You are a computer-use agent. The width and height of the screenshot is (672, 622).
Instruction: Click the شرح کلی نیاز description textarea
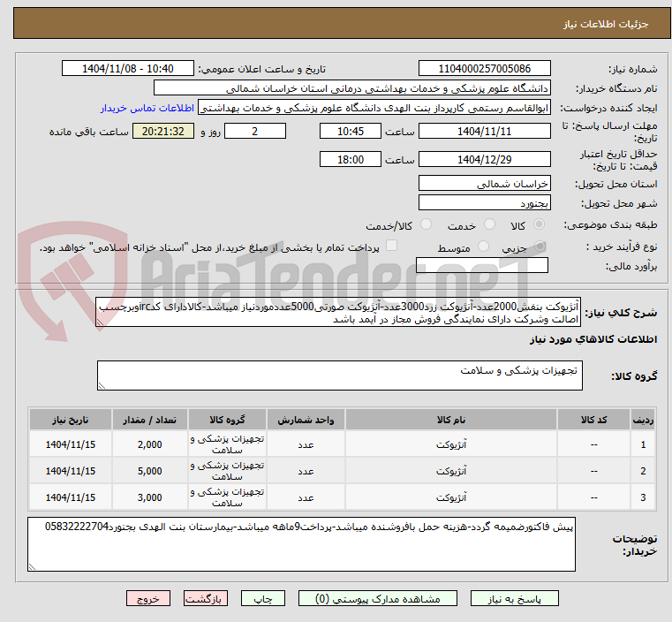(338, 313)
